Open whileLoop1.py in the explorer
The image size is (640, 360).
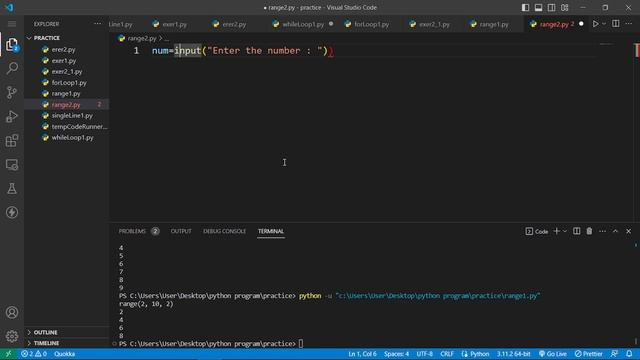pyautogui.click(x=72, y=138)
